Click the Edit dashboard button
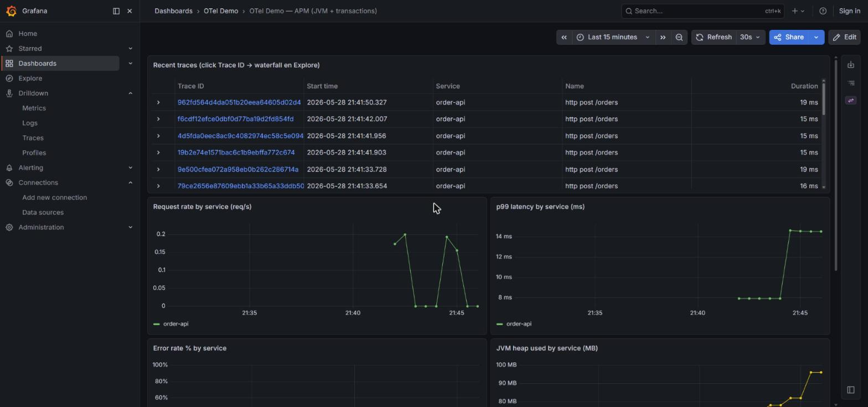Viewport: 868px width, 407px height. (844, 38)
